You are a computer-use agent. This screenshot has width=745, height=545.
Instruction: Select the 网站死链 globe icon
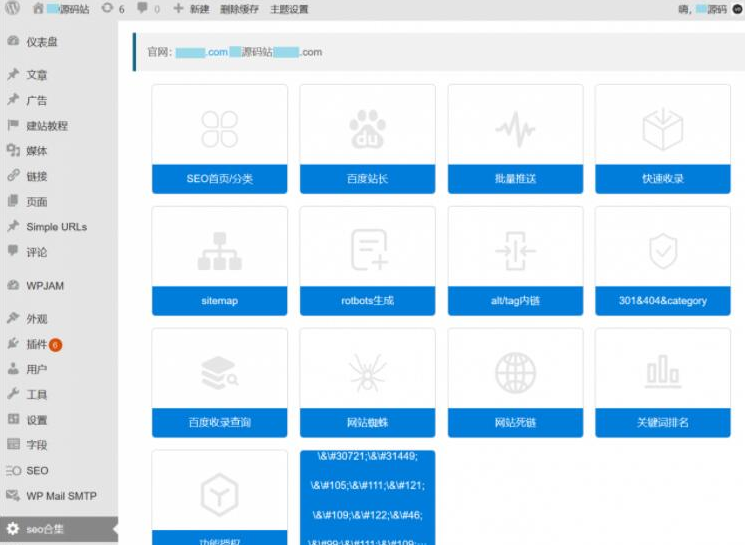pyautogui.click(x=515, y=373)
